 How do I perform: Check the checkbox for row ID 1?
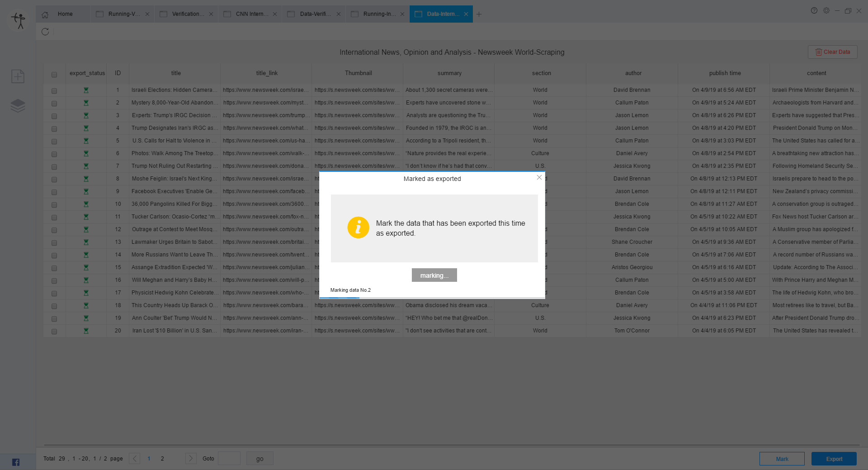click(54, 91)
